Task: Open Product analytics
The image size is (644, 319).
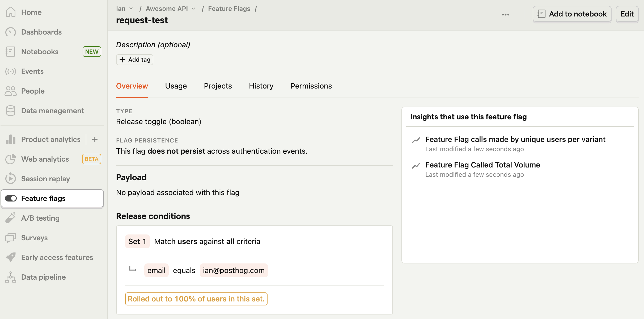Action: tap(51, 139)
